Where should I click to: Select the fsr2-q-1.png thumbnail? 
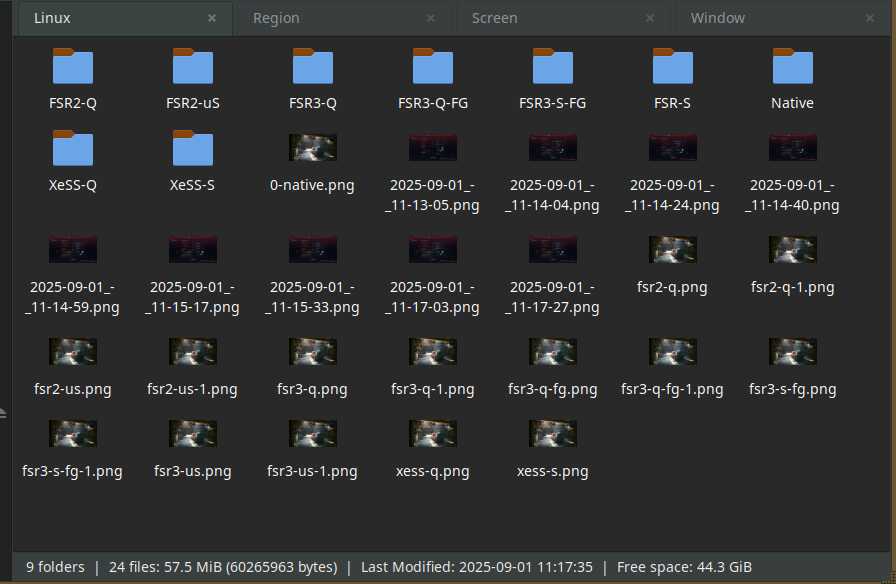[793, 249]
